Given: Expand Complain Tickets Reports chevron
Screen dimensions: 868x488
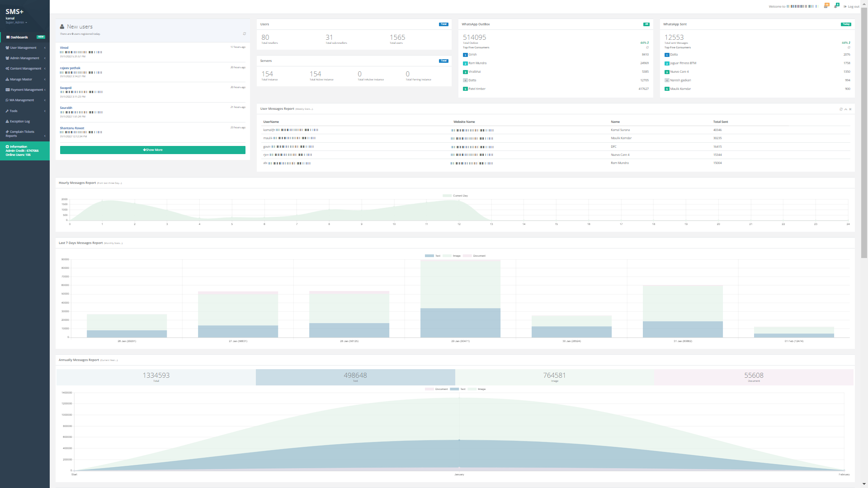Looking at the screenshot, I should (45, 136).
